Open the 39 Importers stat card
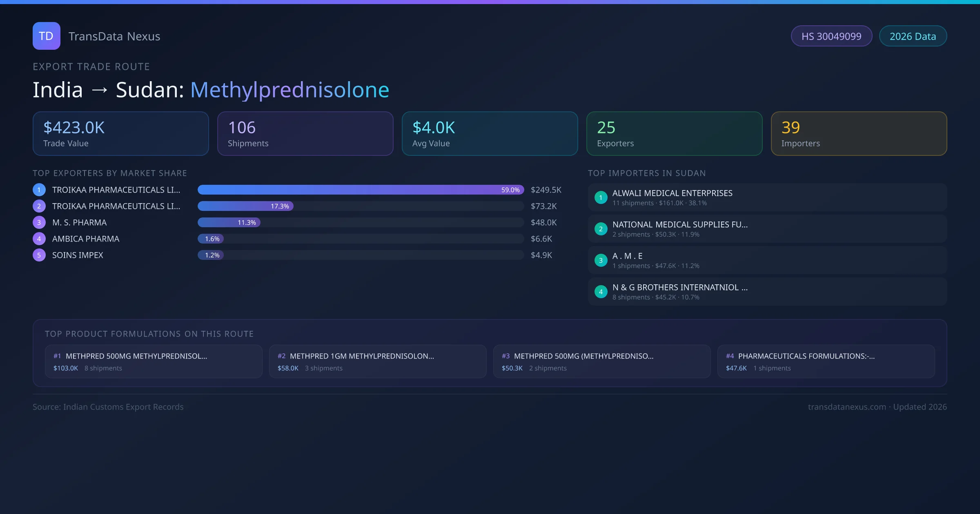Viewport: 980px width, 514px height. [859, 133]
